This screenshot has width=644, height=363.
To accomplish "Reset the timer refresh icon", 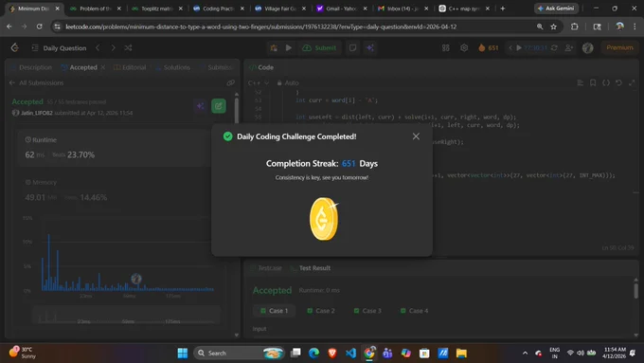I will click(554, 48).
